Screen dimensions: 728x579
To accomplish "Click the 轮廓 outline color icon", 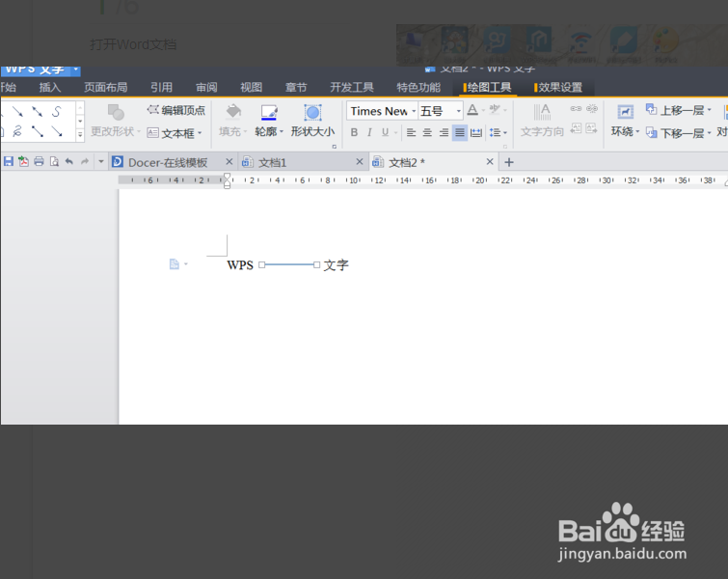I will click(x=269, y=113).
